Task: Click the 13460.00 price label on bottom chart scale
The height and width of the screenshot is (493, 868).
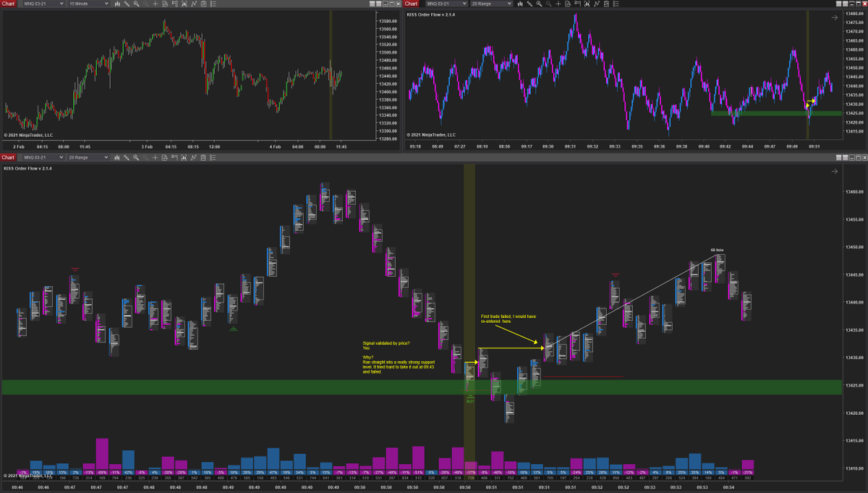Action: point(854,192)
